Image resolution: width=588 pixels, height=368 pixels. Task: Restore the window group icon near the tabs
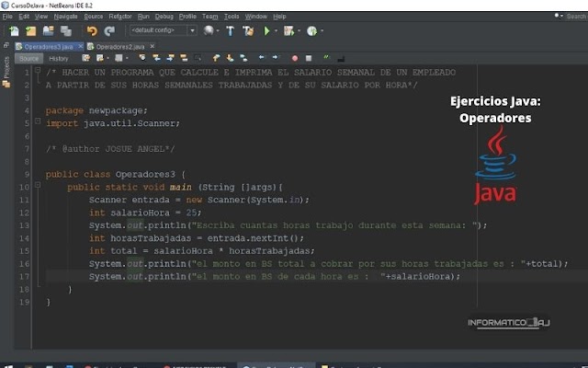click(6, 45)
